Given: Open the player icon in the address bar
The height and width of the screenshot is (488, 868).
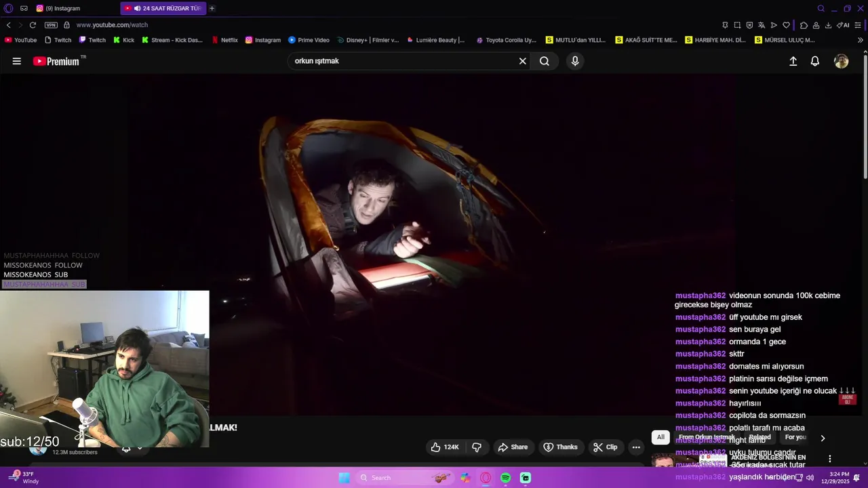Looking at the screenshot, I should pos(774,25).
